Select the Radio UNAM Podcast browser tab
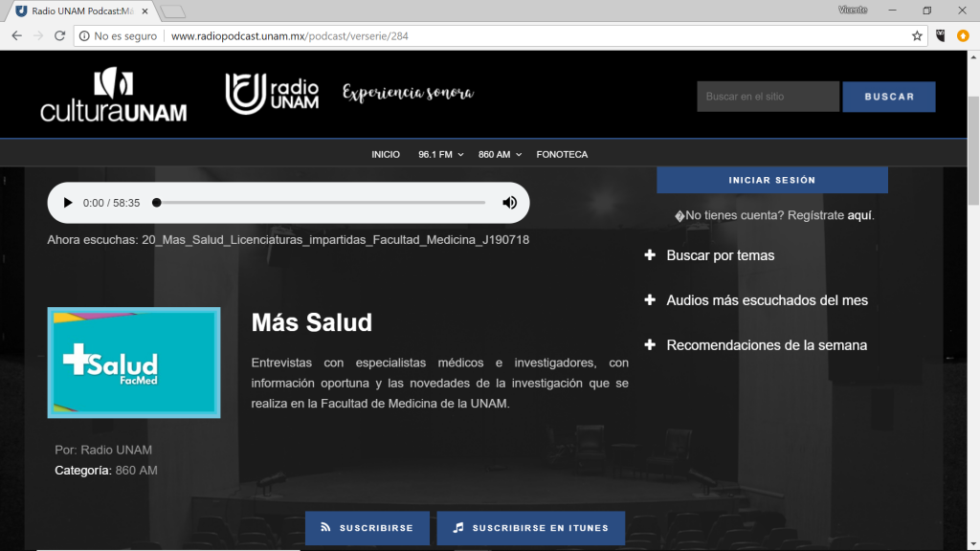The height and width of the screenshot is (551, 980). [x=81, y=11]
